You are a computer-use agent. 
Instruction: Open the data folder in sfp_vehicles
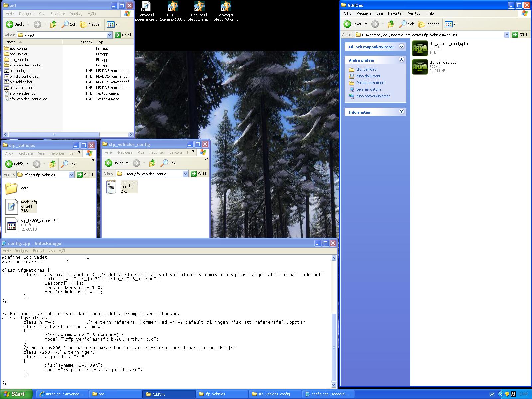11,188
